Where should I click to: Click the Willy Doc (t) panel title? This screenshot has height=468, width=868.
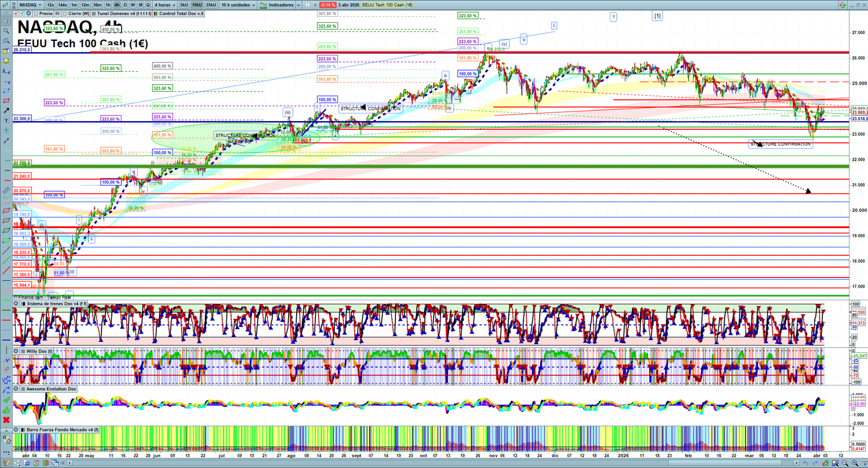point(40,351)
